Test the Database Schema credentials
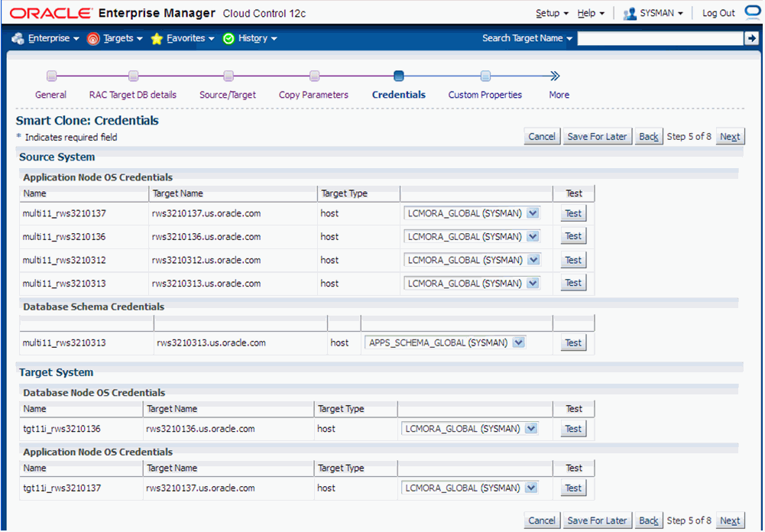765x532 pixels. pos(573,342)
